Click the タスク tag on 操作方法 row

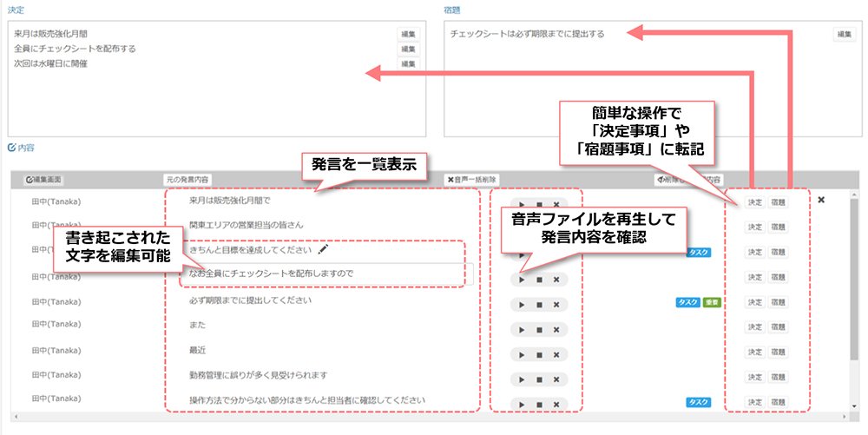699,402
